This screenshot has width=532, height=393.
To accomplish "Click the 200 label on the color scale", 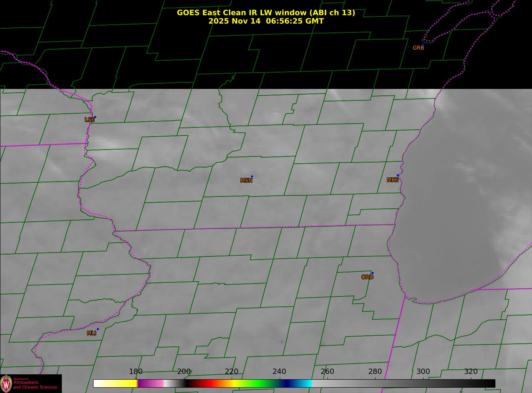I will pyautogui.click(x=184, y=372).
